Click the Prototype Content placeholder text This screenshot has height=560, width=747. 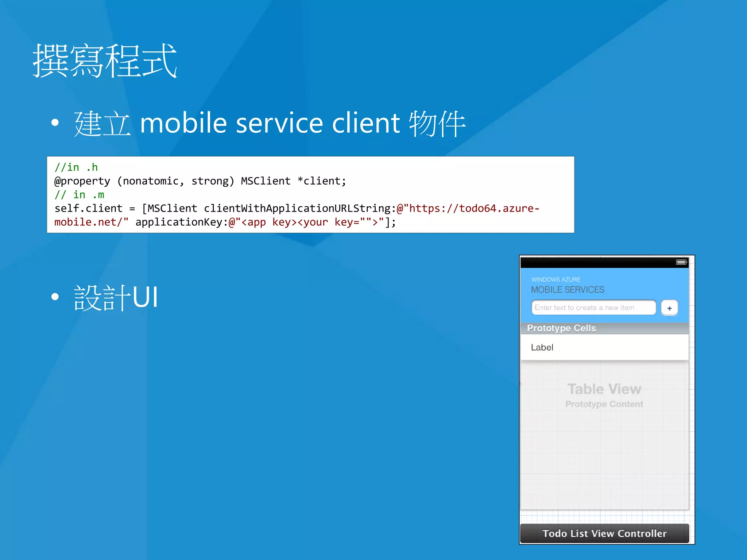604,404
